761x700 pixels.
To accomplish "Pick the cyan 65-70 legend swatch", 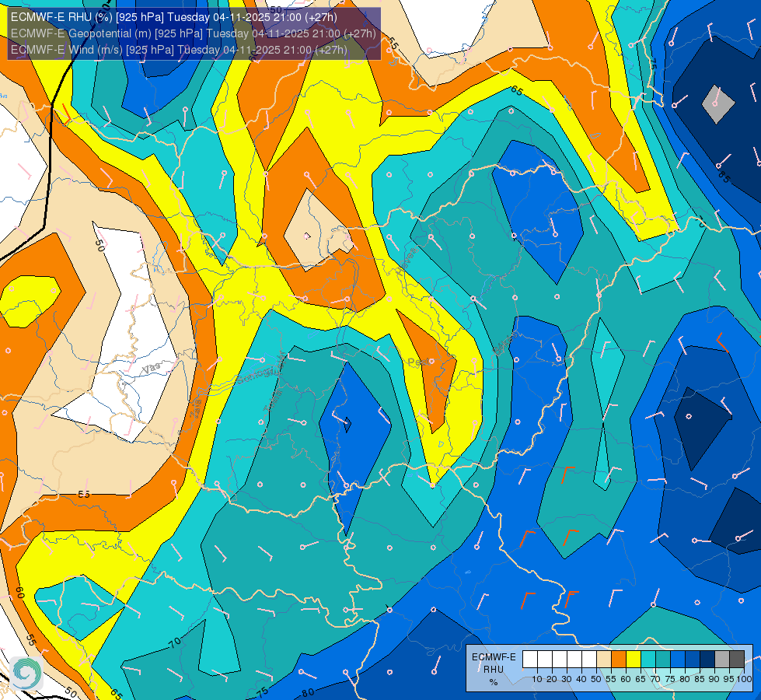I will (648, 660).
